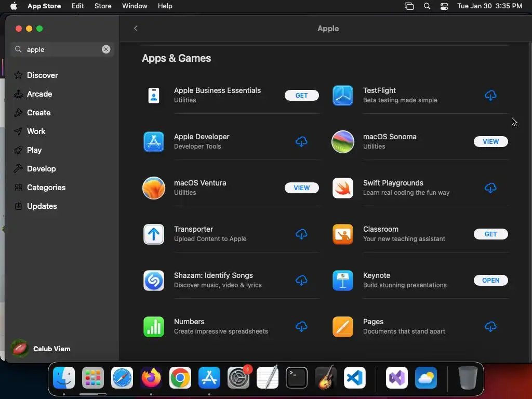Open the Help menu
The image size is (532, 399).
point(165,6)
